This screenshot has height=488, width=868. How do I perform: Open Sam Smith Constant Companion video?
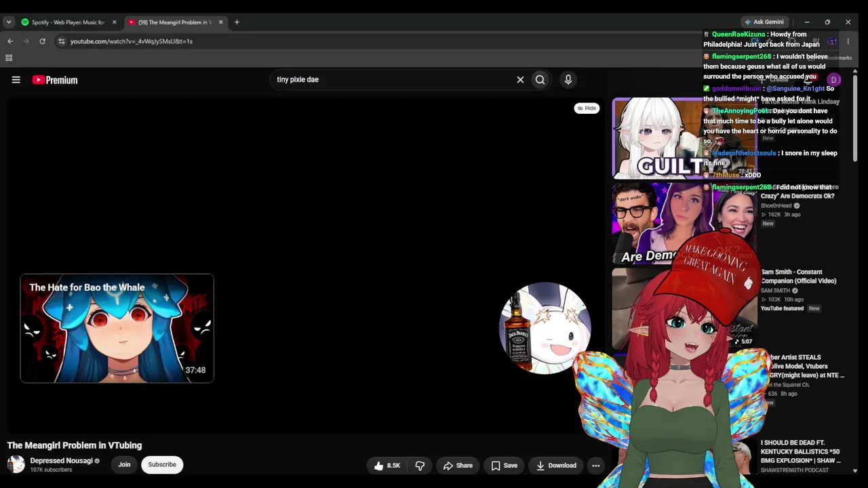(798, 277)
